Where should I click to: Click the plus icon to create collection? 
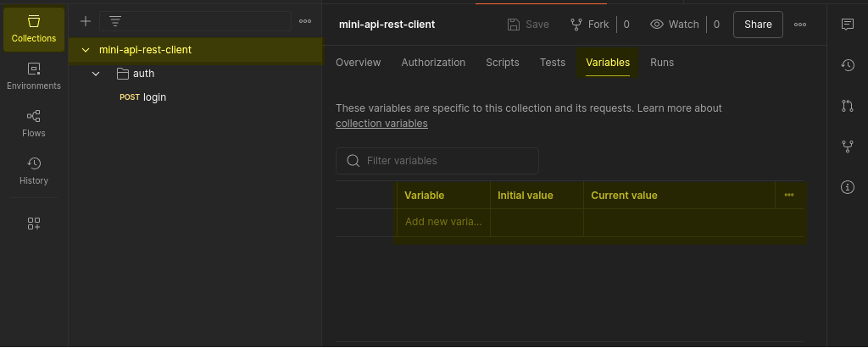(x=86, y=21)
